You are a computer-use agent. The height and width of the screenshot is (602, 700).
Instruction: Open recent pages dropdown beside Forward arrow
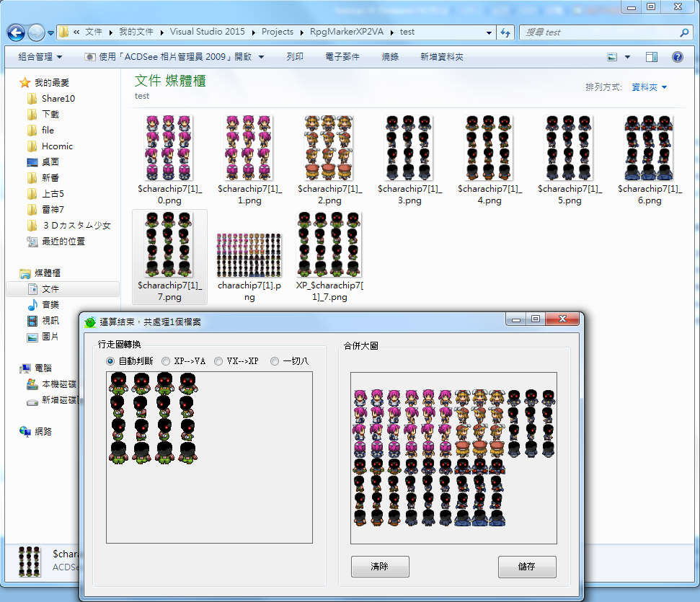[x=50, y=32]
